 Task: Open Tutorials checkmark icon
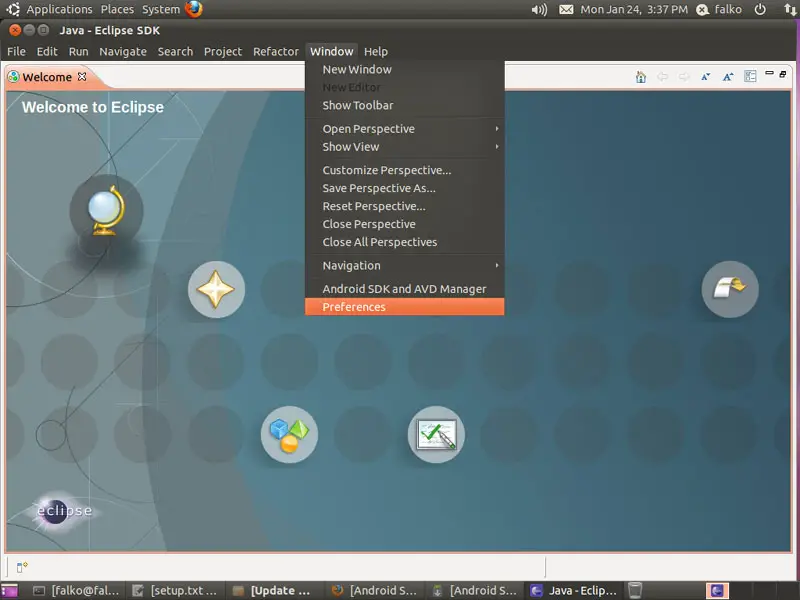click(436, 434)
